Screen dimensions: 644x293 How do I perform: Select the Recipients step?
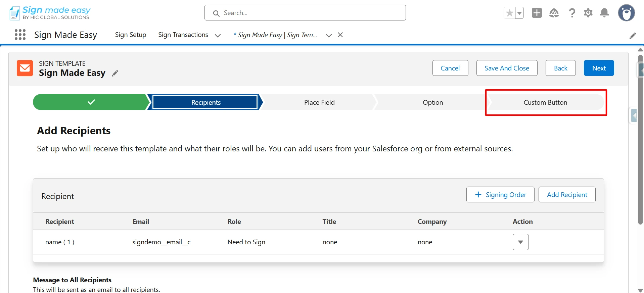205,102
